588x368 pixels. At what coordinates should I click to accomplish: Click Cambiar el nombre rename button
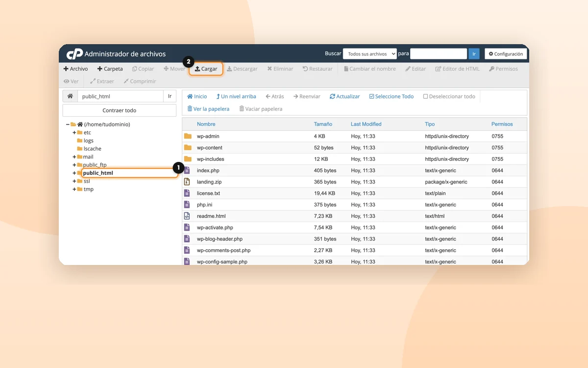pyautogui.click(x=370, y=69)
